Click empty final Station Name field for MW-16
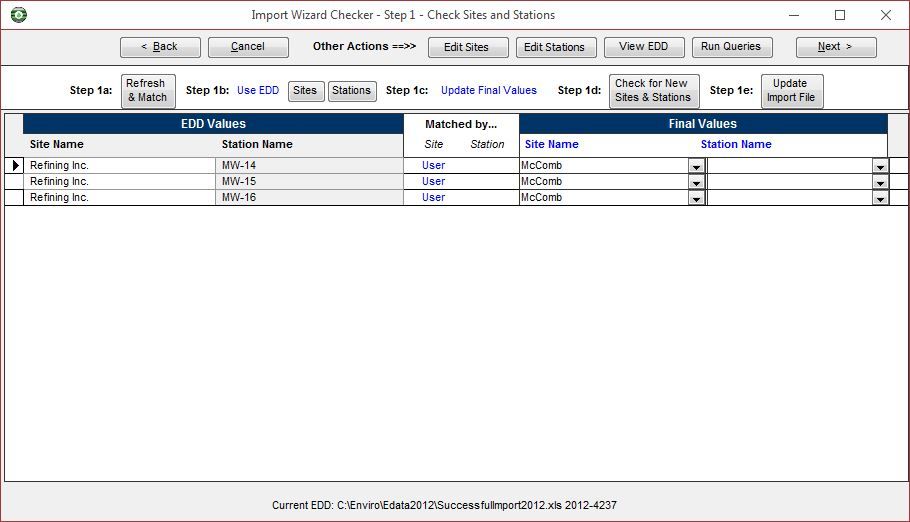The image size is (910, 522). click(x=790, y=197)
